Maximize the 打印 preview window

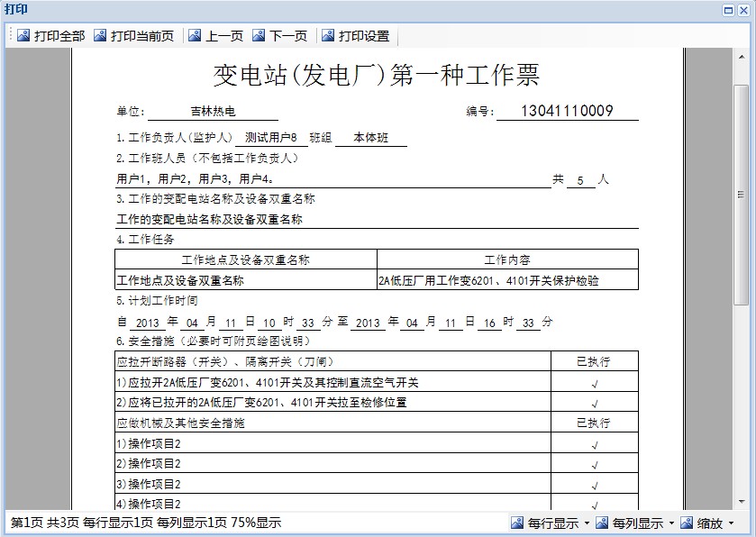[x=728, y=10]
